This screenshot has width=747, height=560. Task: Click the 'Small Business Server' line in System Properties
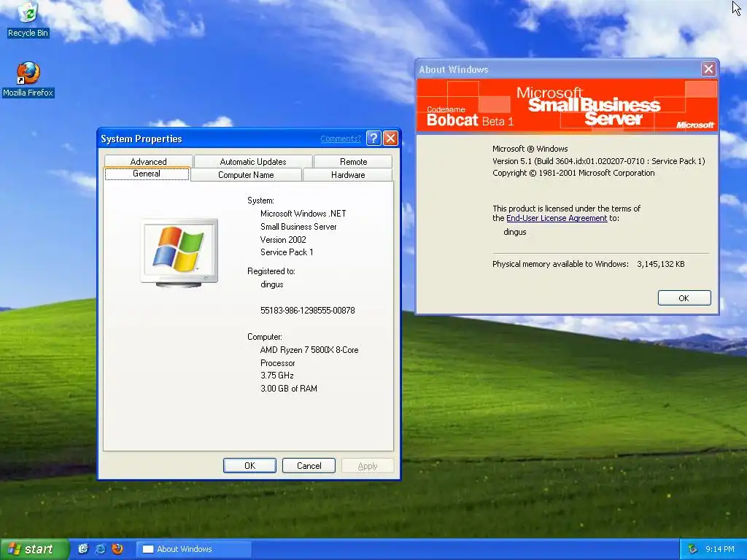click(x=298, y=227)
